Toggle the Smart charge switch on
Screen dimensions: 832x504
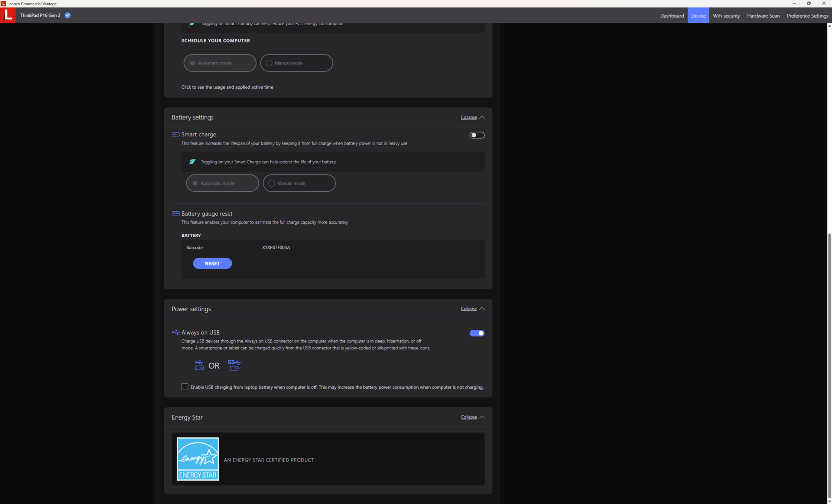[477, 135]
